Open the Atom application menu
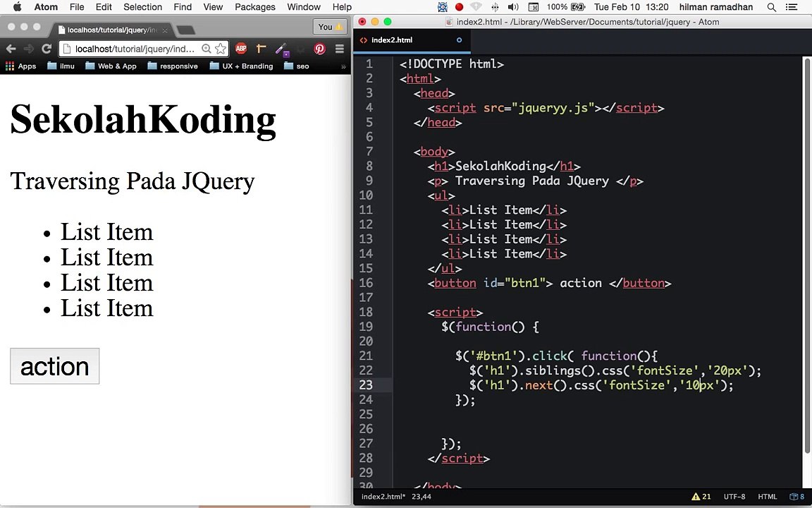812x508 pixels. coord(46,7)
